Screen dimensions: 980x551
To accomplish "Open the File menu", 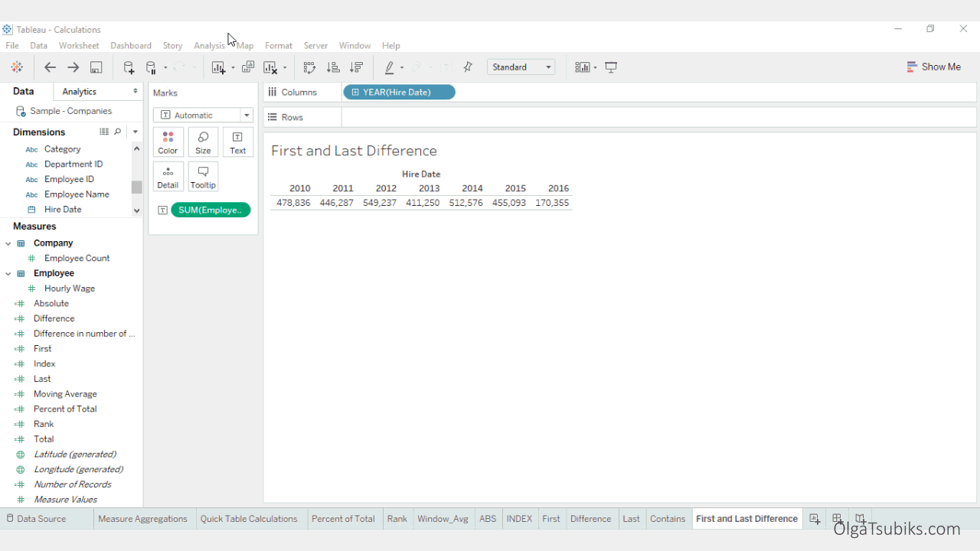I will coord(12,46).
